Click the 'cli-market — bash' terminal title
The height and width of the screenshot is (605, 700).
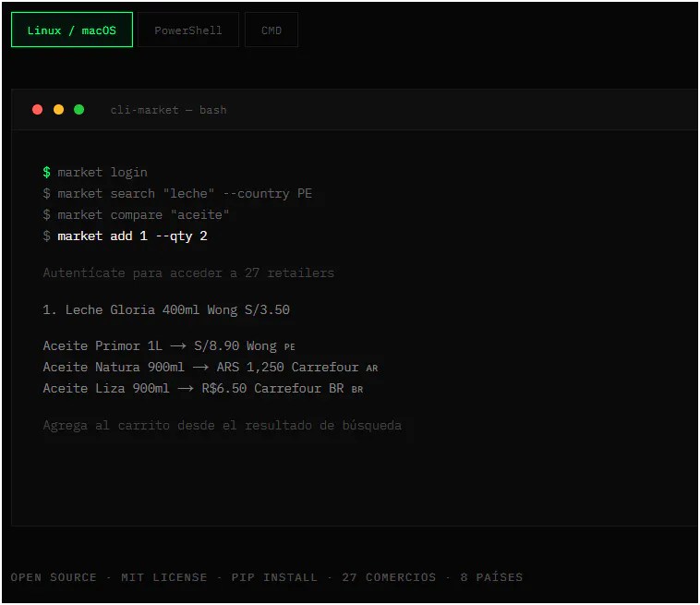point(168,110)
